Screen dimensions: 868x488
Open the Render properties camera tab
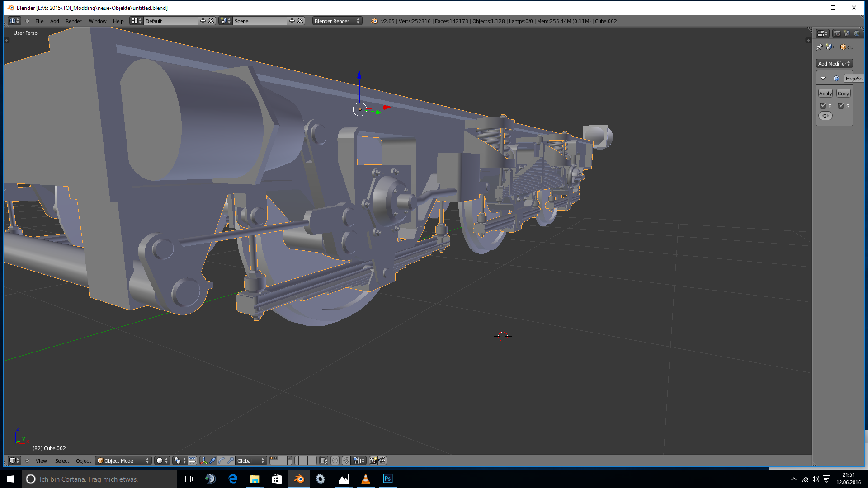click(x=837, y=33)
